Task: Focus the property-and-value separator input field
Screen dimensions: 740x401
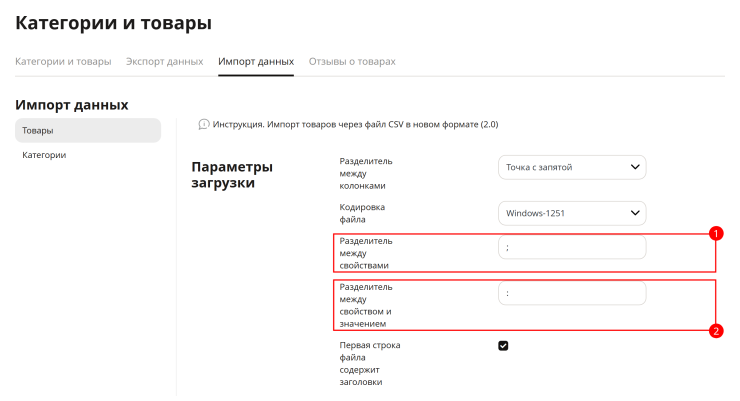Action: coord(572,293)
